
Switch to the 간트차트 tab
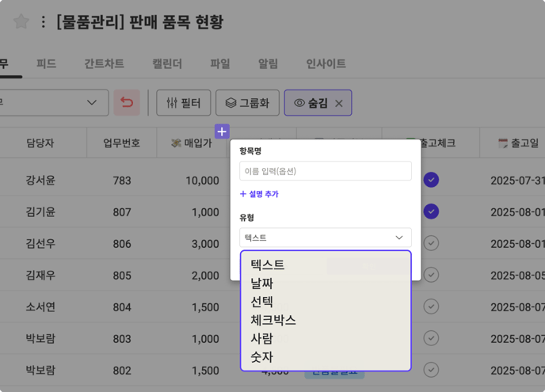[x=105, y=63]
